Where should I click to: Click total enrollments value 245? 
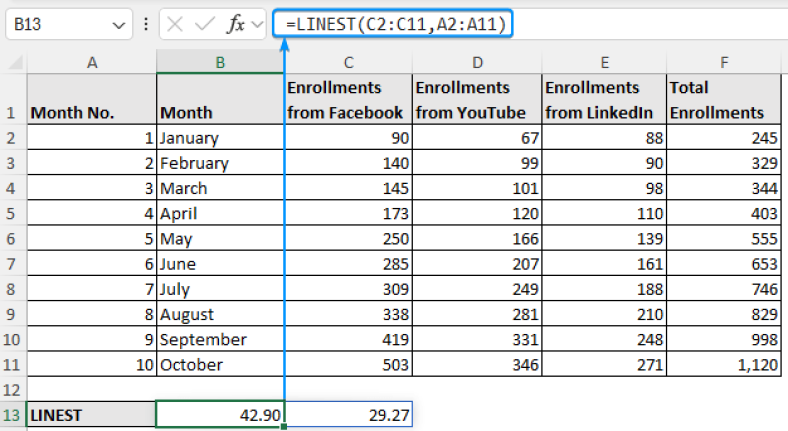click(x=724, y=138)
